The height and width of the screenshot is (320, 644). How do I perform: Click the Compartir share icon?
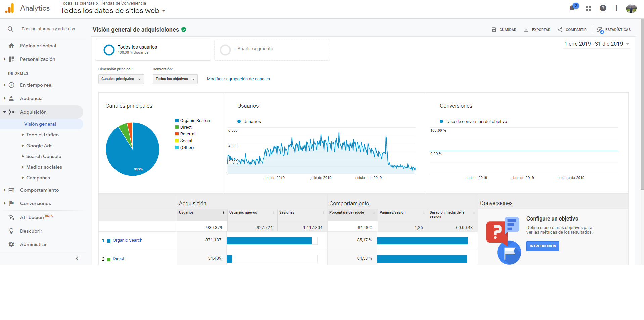tap(560, 30)
